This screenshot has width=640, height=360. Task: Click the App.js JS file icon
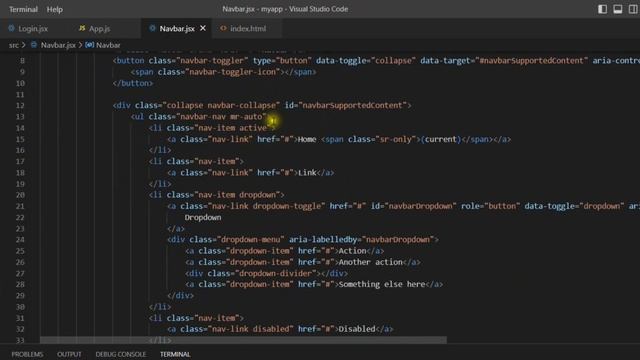coord(82,28)
